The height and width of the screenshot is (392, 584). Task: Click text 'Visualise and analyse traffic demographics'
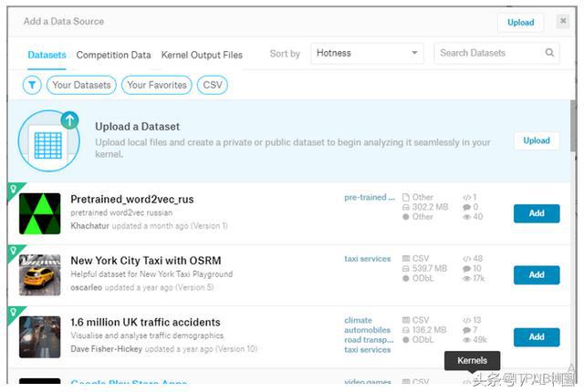click(x=147, y=335)
